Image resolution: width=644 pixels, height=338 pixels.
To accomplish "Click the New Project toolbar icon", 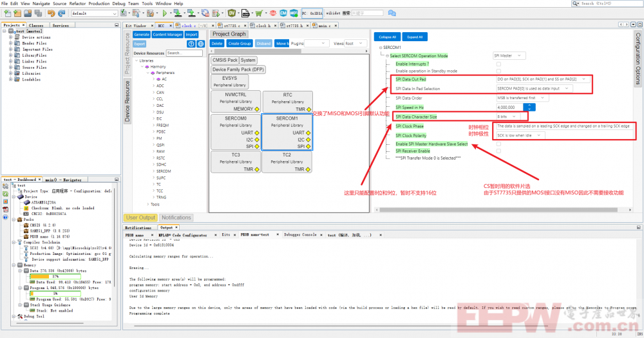I will (17, 13).
